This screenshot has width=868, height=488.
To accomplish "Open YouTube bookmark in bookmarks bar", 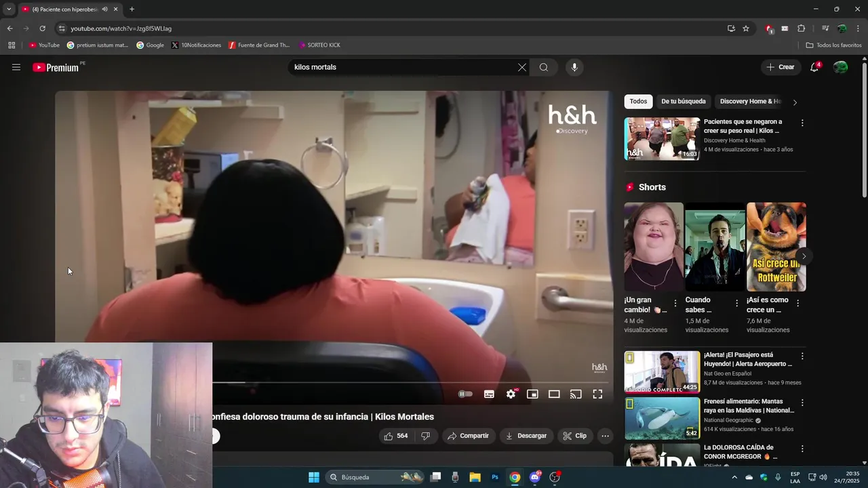I will 44,45.
